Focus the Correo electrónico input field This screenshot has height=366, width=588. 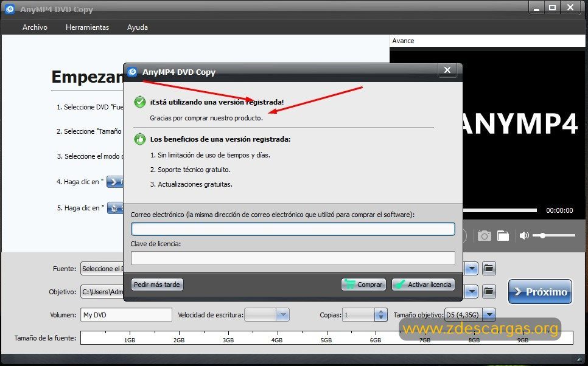click(x=293, y=229)
